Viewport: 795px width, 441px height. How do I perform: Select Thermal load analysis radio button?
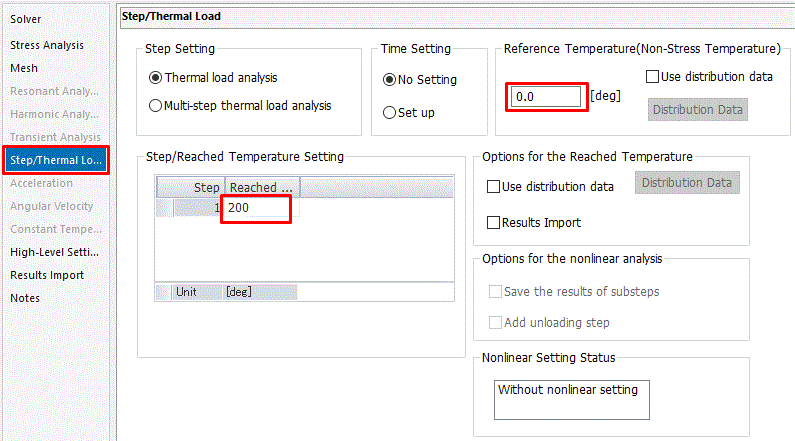click(155, 78)
